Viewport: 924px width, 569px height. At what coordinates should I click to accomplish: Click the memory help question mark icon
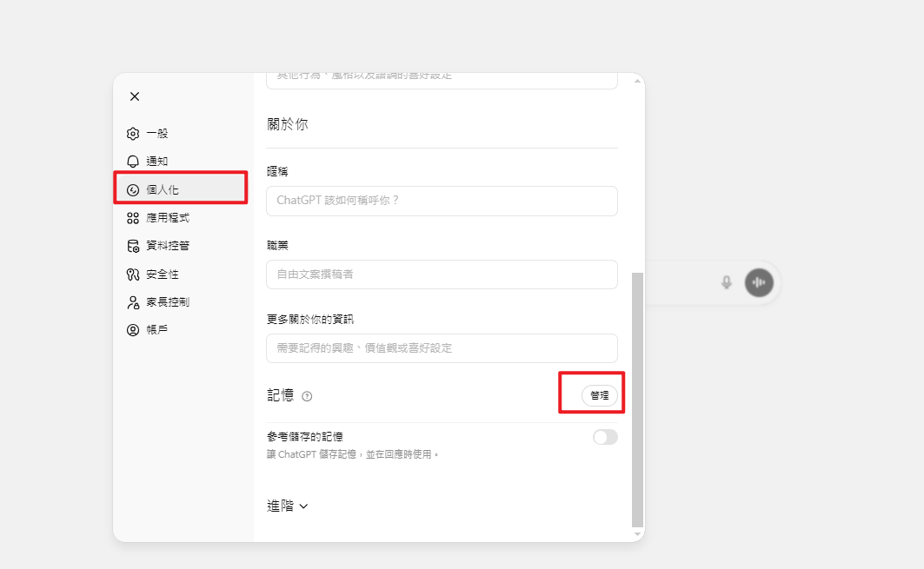[x=307, y=396]
